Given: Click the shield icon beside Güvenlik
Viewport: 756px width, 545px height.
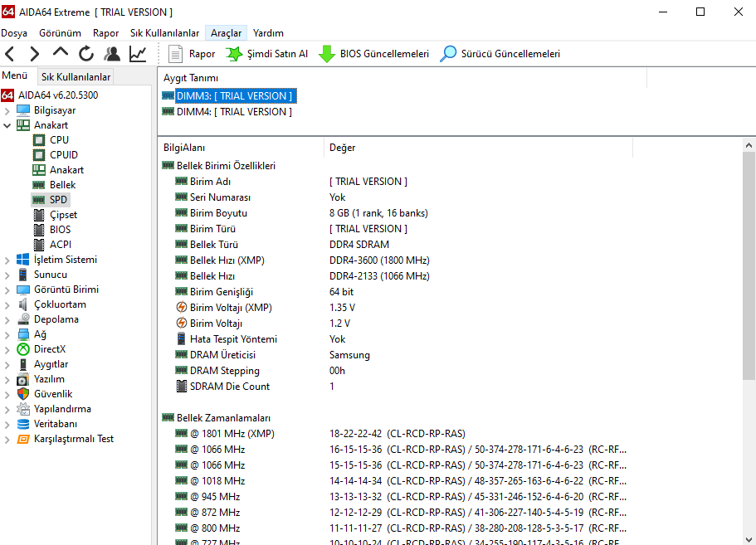Looking at the screenshot, I should point(22,394).
